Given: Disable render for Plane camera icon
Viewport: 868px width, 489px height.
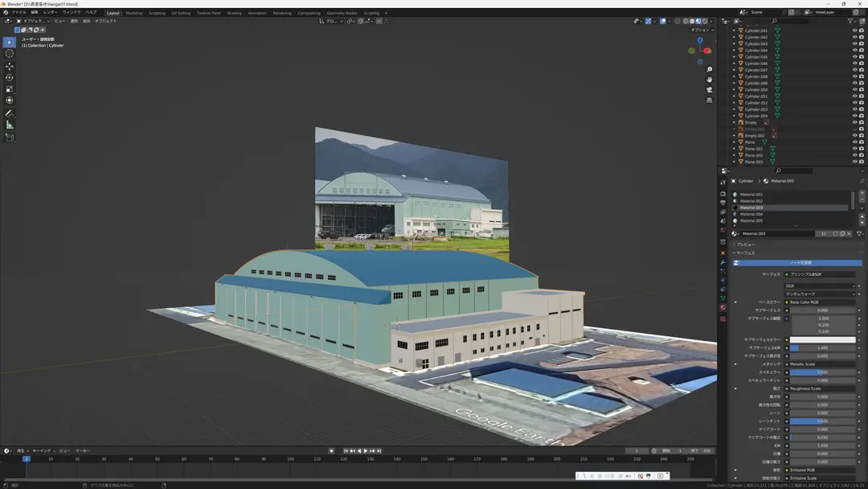Looking at the screenshot, I should [862, 142].
